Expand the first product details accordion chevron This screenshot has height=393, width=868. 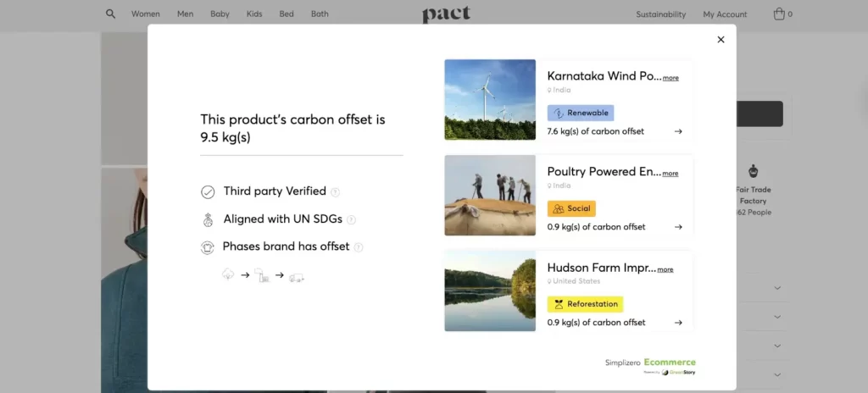pos(777,288)
